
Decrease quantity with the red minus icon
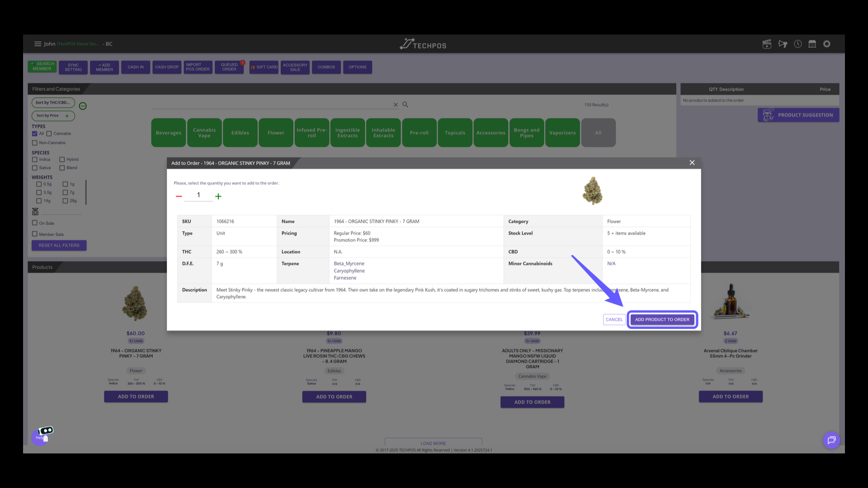pyautogui.click(x=179, y=196)
